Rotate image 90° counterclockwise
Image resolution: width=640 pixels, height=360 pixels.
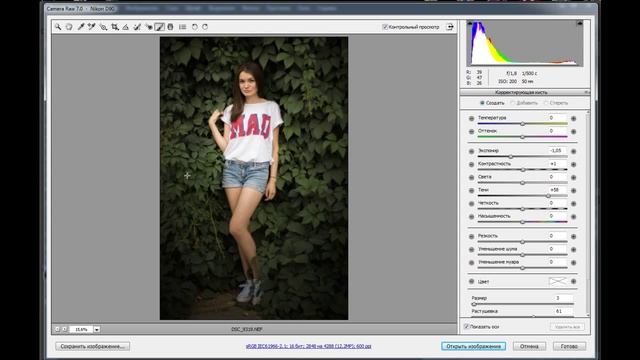[x=195, y=27]
